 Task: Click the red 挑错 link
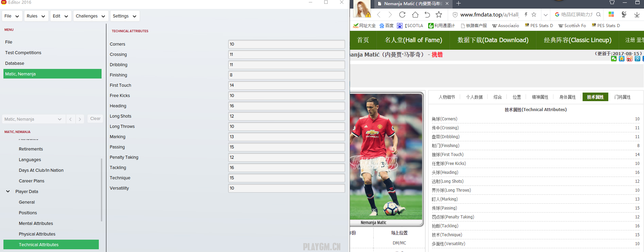(x=437, y=55)
